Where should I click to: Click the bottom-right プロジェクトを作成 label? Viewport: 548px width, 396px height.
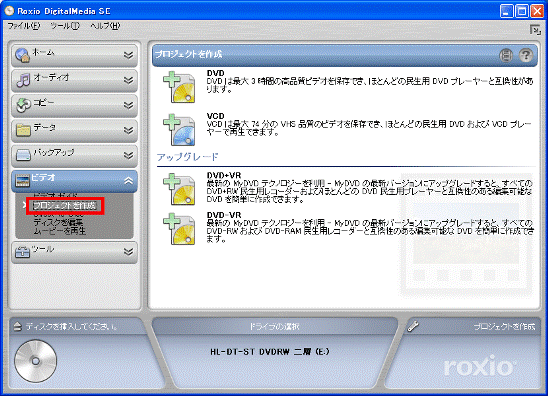click(504, 326)
